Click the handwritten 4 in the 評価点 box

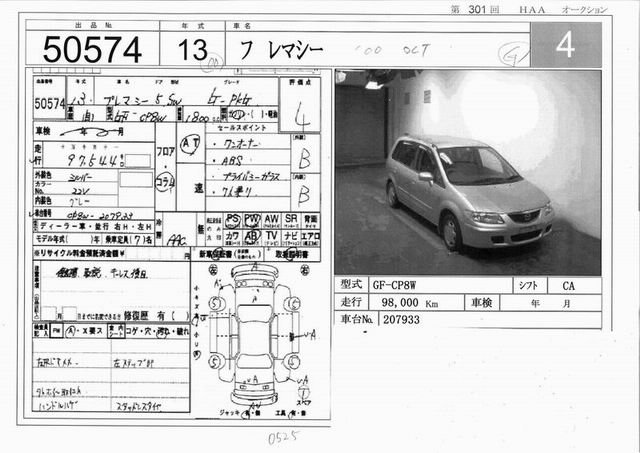pyautogui.click(x=301, y=114)
